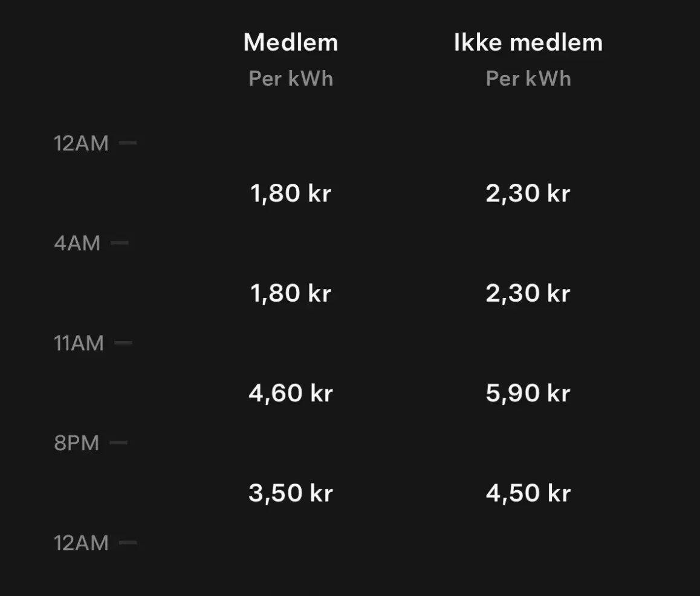Click the Per kWh label under Medlem

(291, 79)
